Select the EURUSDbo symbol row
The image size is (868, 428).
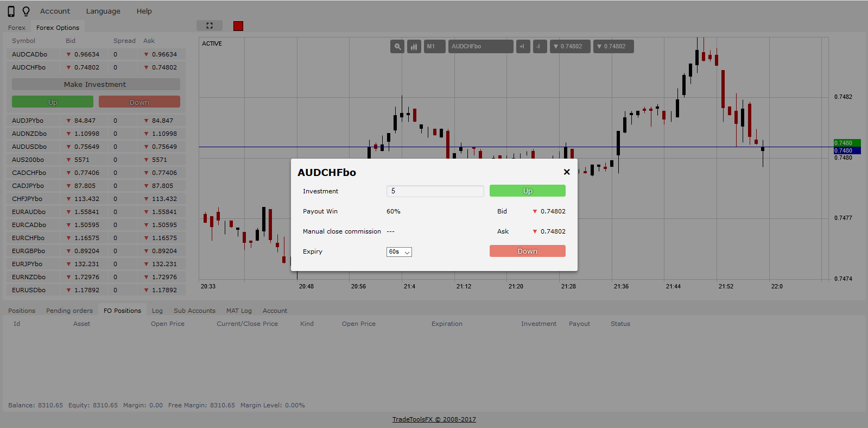tap(29, 290)
